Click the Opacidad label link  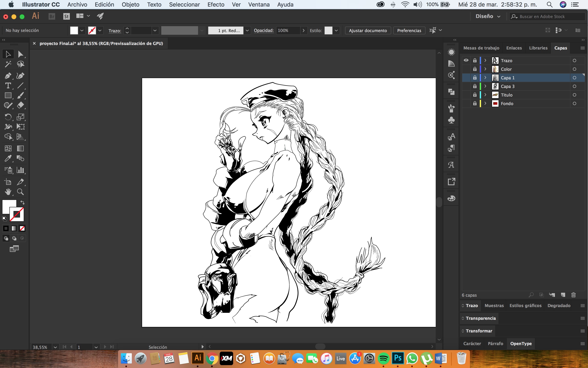[264, 30]
